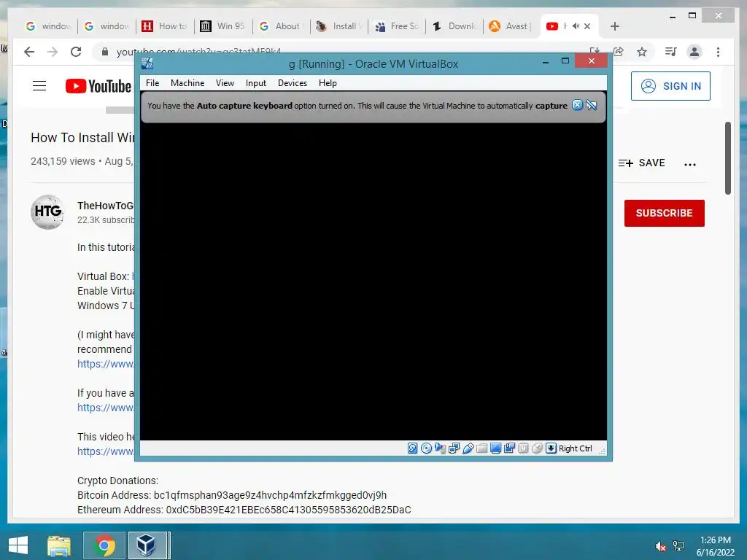Open the Chrome profile avatar
This screenshot has height=560, width=747.
pyautogui.click(x=694, y=52)
